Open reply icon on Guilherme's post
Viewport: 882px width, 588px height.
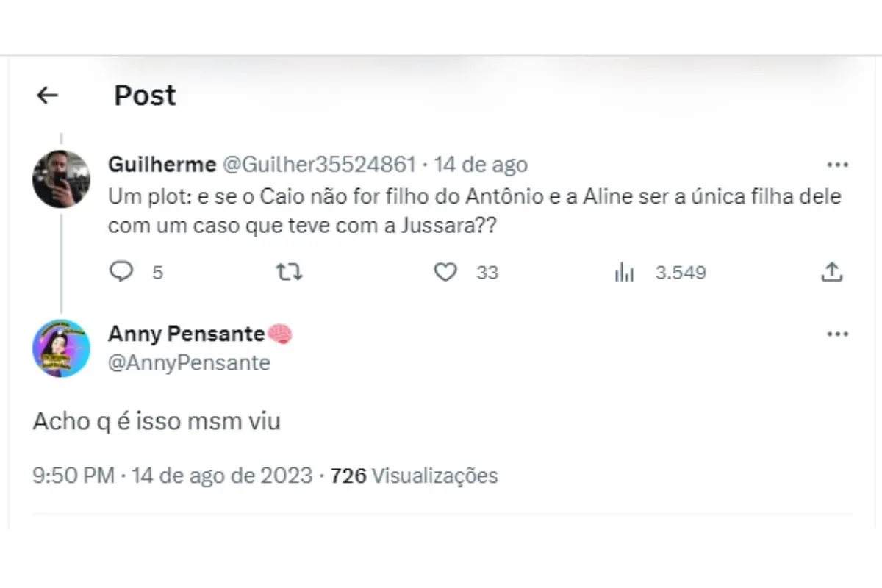click(120, 273)
